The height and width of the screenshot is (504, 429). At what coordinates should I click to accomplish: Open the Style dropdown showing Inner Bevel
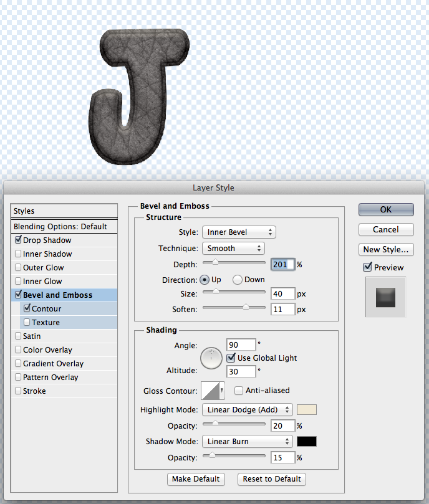point(239,232)
